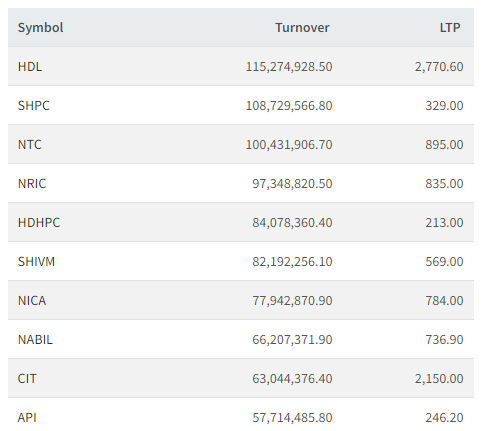Select the HDHPC symbol
The height and width of the screenshot is (431, 483).
click(x=39, y=223)
